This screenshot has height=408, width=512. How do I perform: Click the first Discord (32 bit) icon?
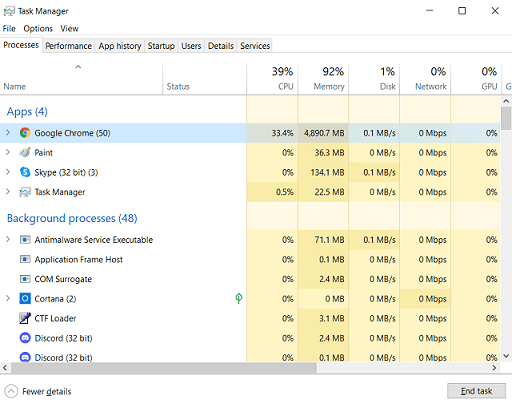click(25, 338)
